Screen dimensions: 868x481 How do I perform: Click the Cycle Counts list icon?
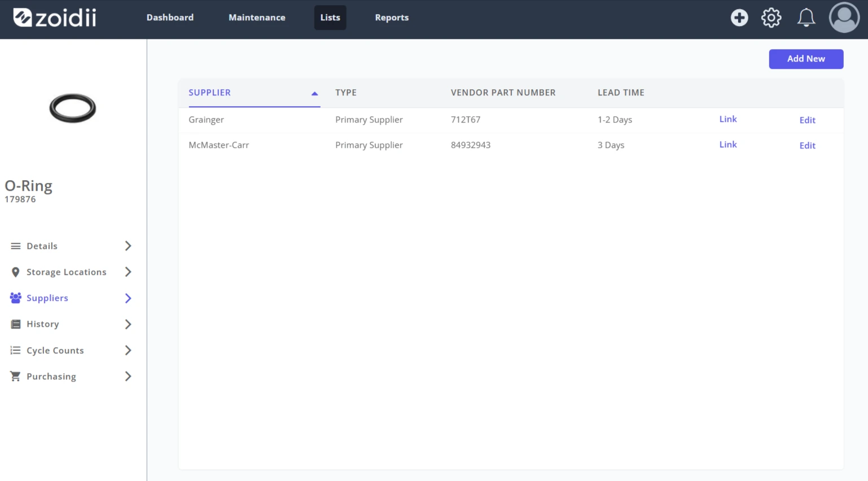point(16,351)
